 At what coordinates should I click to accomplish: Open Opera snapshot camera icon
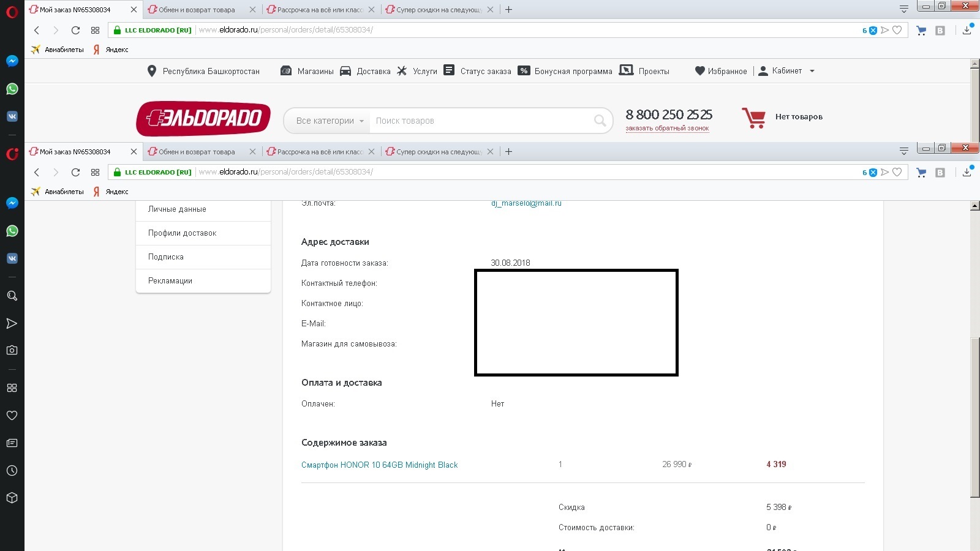click(12, 350)
